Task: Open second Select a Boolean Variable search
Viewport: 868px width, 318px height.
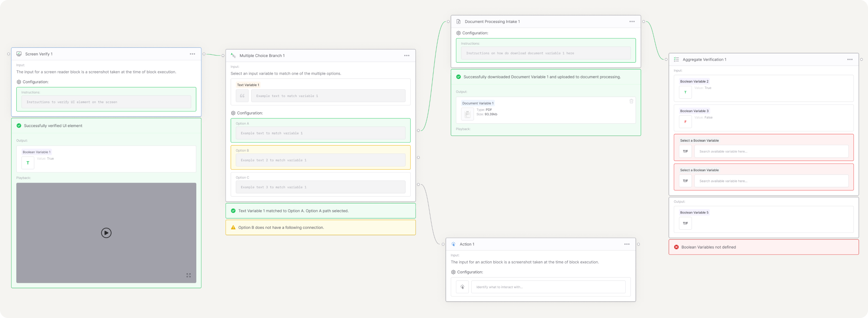Action: (771, 181)
